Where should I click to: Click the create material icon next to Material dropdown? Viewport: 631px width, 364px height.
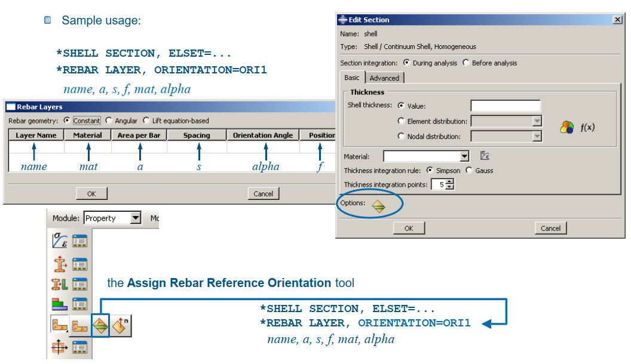point(485,156)
